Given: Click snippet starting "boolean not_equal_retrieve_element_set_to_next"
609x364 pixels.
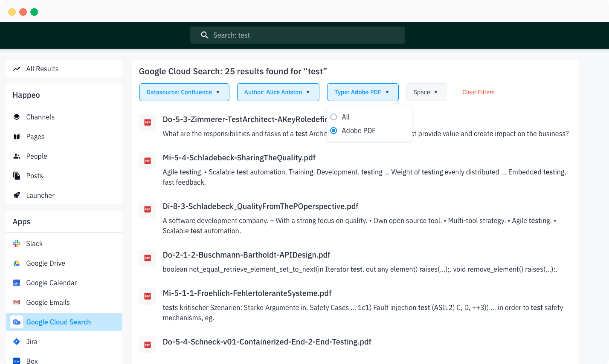Looking at the screenshot, I should pos(360,269).
